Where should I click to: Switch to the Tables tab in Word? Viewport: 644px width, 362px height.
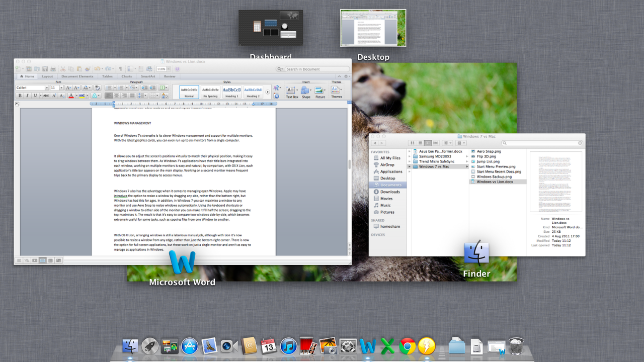point(107,76)
